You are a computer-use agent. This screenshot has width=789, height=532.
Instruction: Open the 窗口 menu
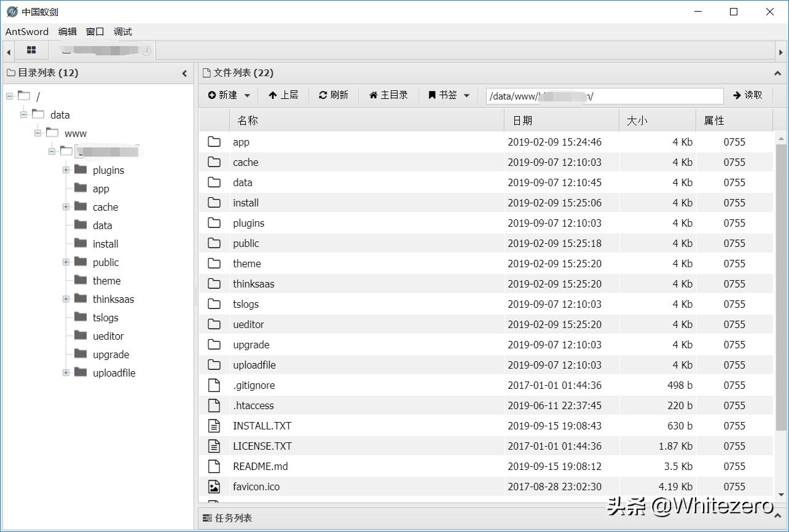click(95, 32)
